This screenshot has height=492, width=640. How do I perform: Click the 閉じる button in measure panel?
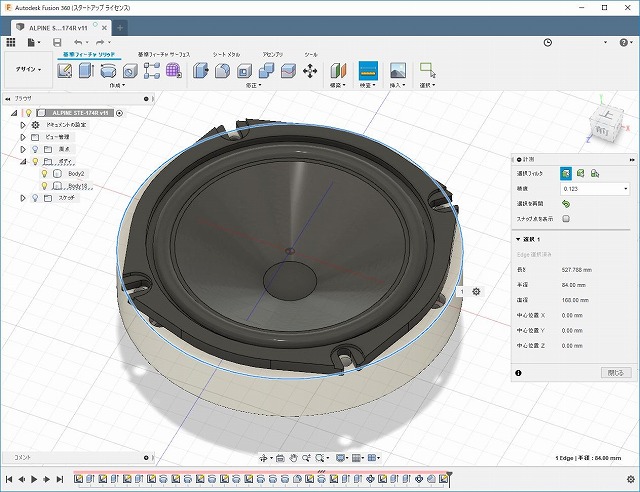(x=616, y=373)
